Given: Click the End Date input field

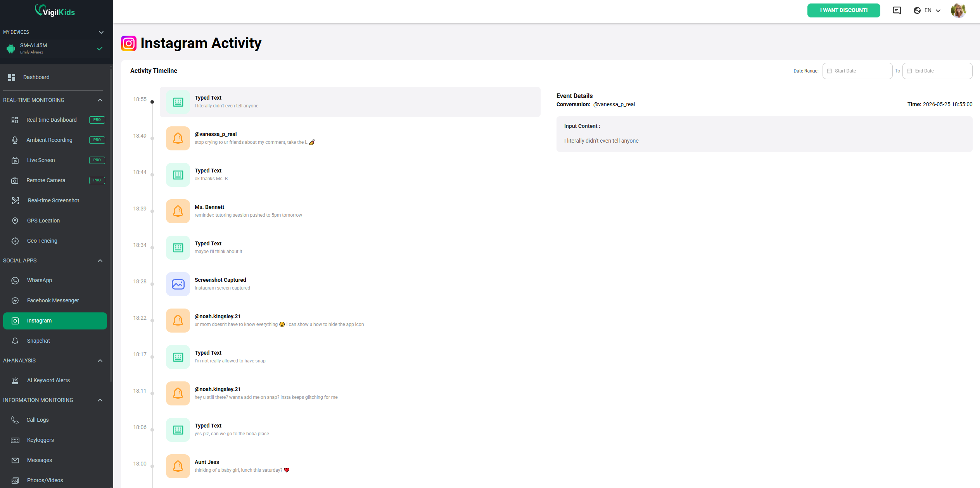Looking at the screenshot, I should [937, 71].
